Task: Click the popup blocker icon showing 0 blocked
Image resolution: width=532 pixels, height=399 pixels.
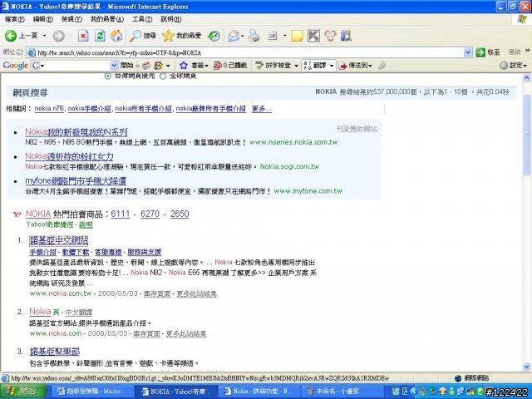Action: (x=217, y=65)
